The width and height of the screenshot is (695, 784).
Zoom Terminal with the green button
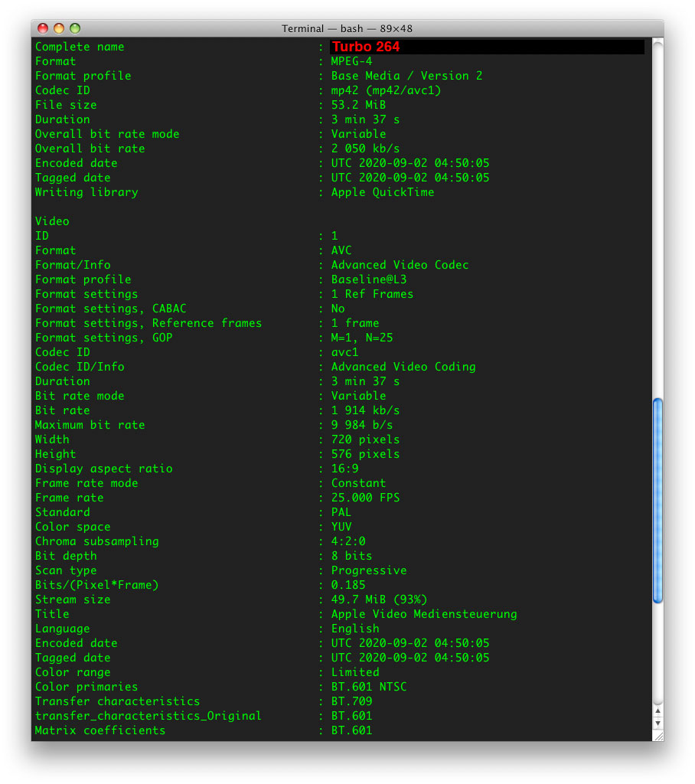pos(75,28)
